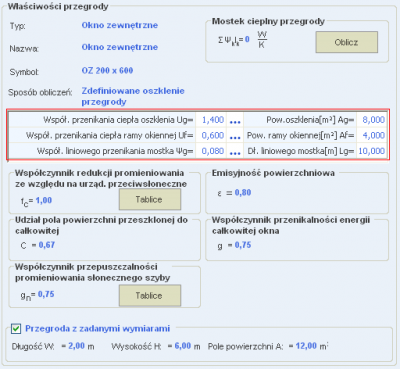Edit the Uf value 0,600 field
The height and width of the screenshot is (369, 400).
211,136
